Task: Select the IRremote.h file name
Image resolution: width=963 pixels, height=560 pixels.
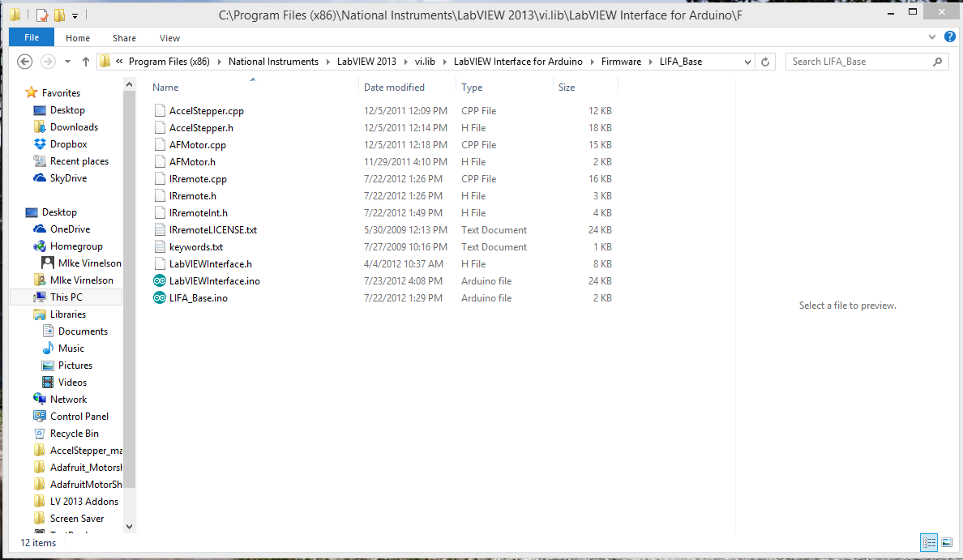Action: [193, 196]
